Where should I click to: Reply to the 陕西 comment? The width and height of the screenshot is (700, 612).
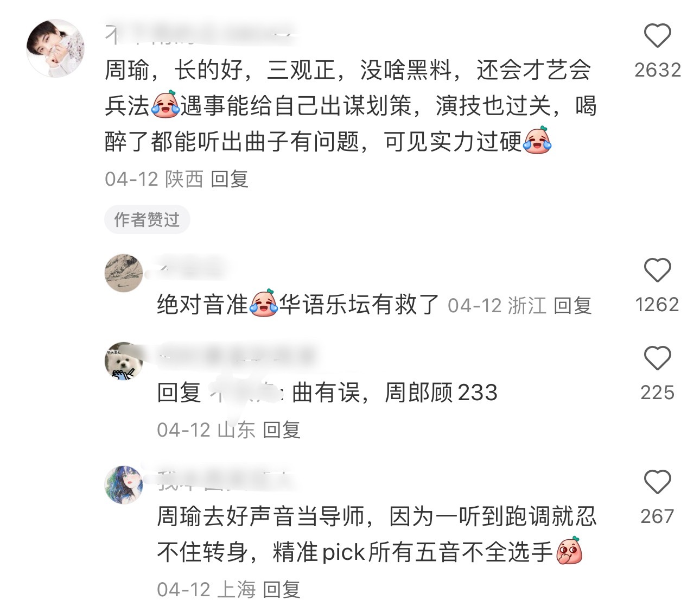229,179
